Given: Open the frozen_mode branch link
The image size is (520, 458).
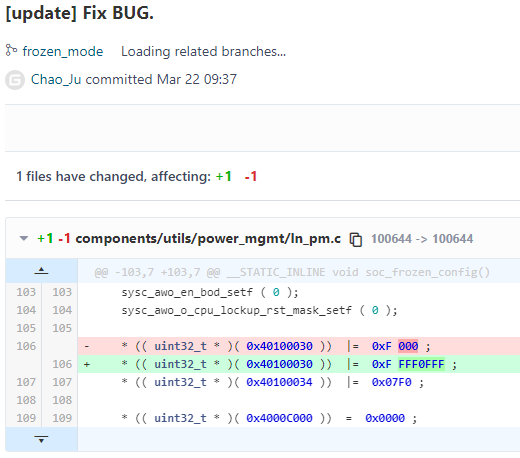Looking at the screenshot, I should [x=63, y=51].
